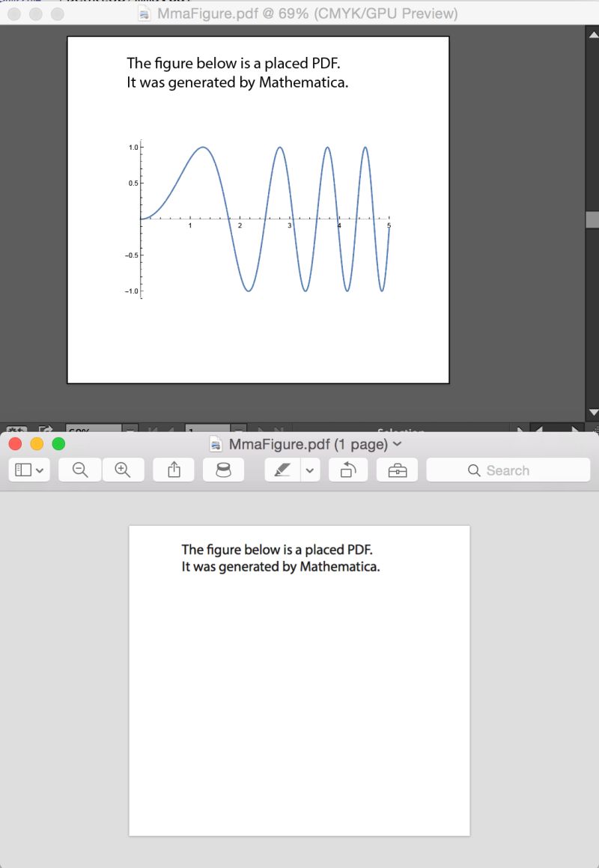Click the Illustrator document proxy icon
The width and height of the screenshot is (599, 868).
tap(143, 13)
